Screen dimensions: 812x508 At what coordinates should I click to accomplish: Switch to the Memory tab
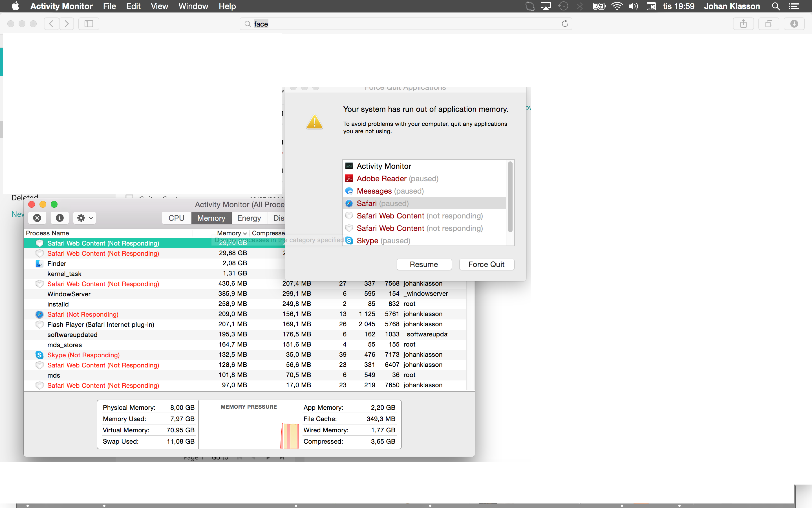click(211, 218)
